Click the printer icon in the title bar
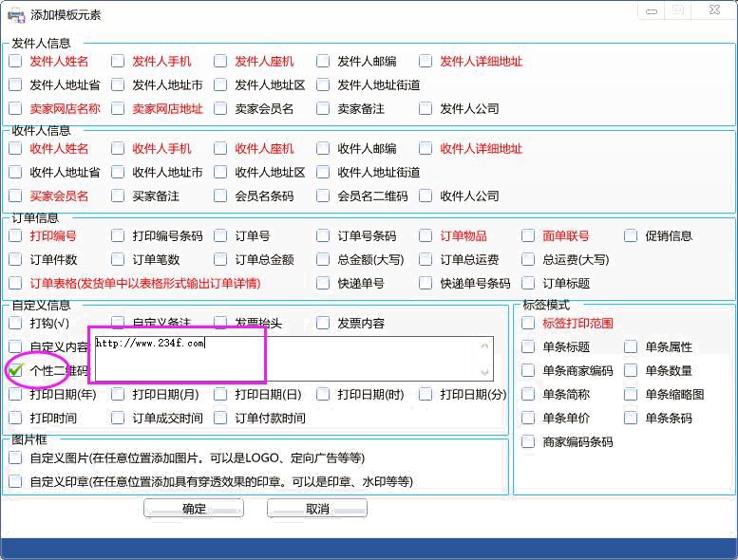Viewport: 738px width, 560px height. (16, 13)
